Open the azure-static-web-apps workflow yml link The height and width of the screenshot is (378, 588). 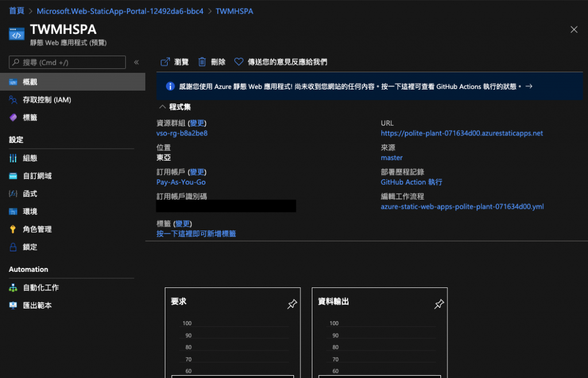coord(462,207)
